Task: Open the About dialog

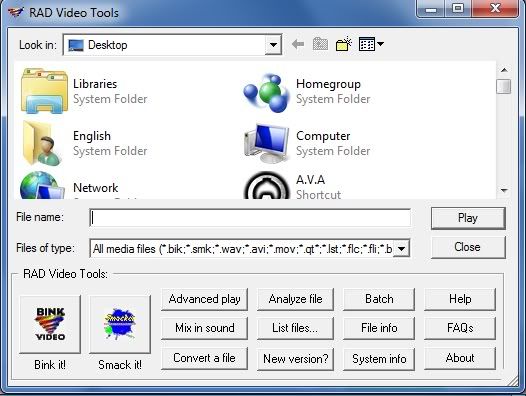Action: pos(460,358)
